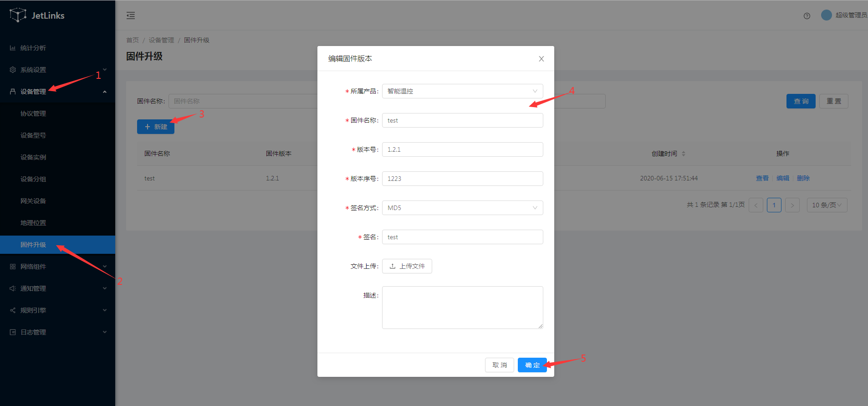Image resolution: width=868 pixels, height=406 pixels.
Task: Go to the previous page of results
Action: (x=756, y=205)
